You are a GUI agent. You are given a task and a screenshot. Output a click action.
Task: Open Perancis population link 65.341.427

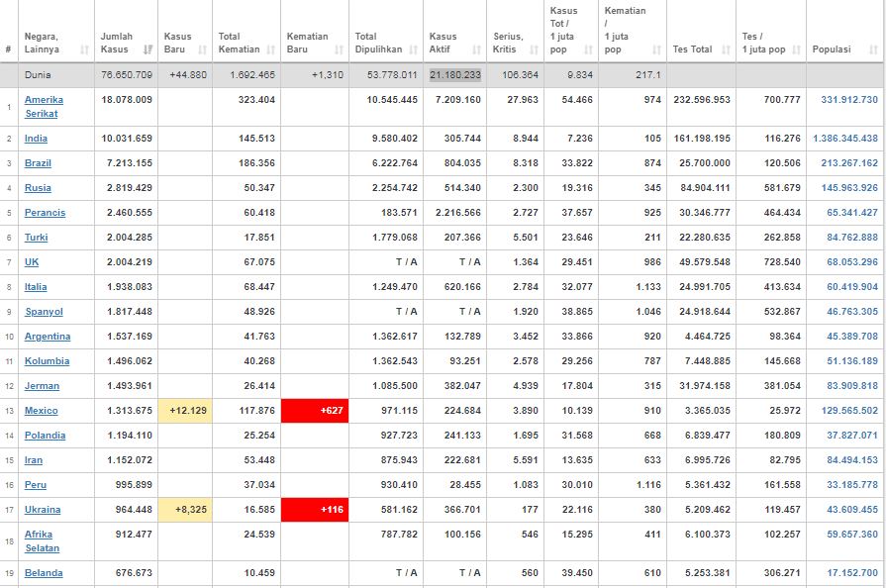coord(852,213)
